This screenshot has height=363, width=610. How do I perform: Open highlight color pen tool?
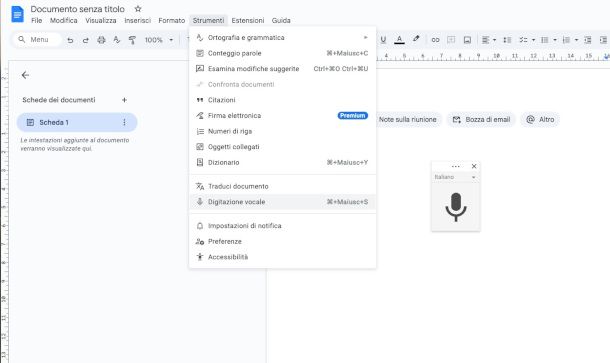(x=416, y=39)
